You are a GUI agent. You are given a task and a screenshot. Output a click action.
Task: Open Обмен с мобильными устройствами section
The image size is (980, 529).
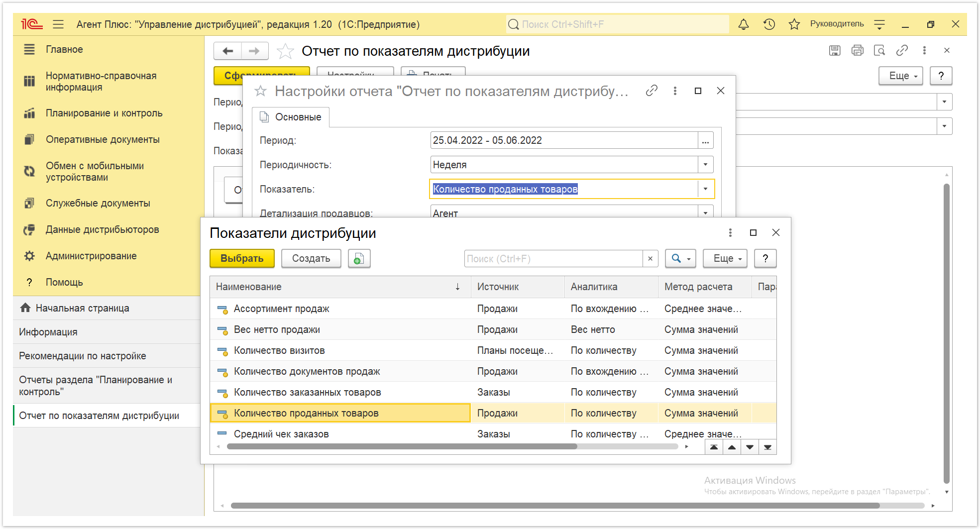click(x=95, y=171)
